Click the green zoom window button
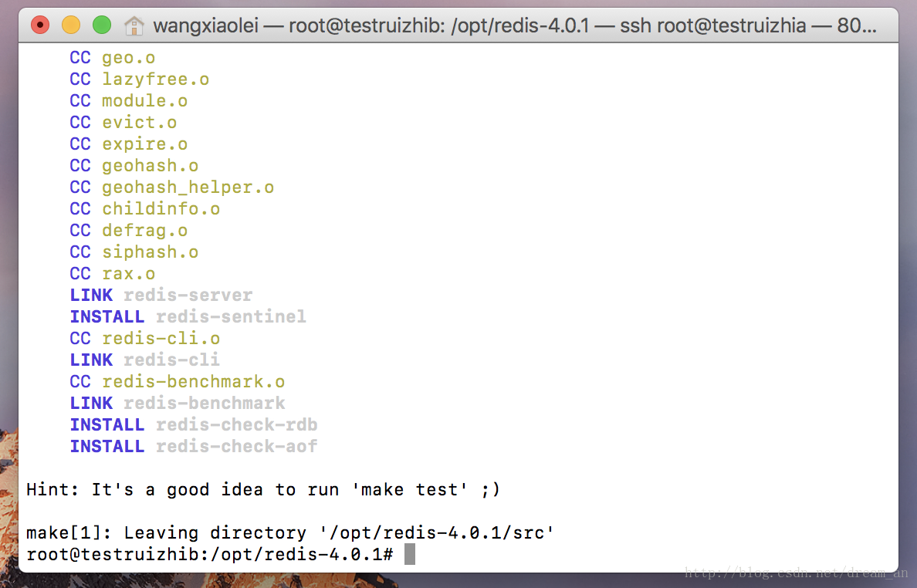Screen dimensions: 917x588 point(102,25)
